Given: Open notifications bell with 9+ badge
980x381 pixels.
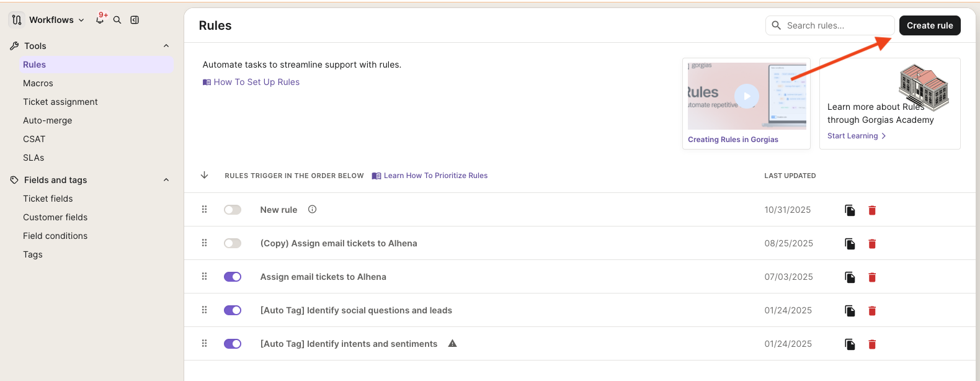Looking at the screenshot, I should (100, 19).
